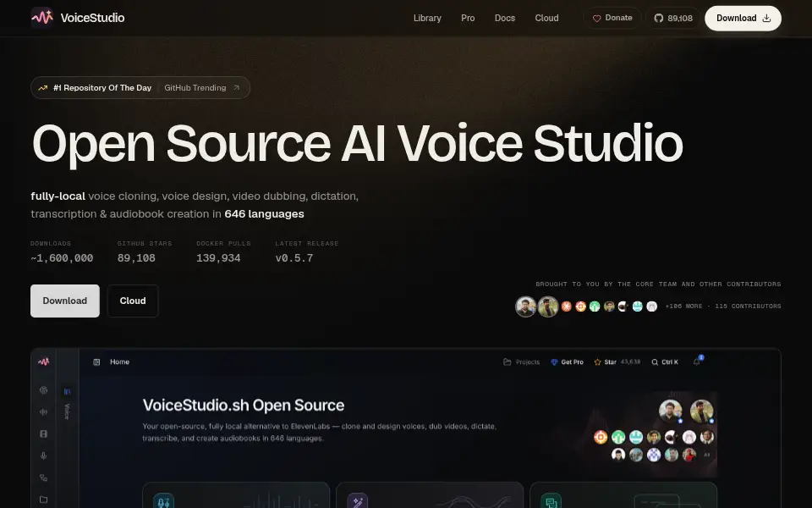Click the 89,108 GitHub stars stat value
Viewport: 812px width, 508px height.
click(136, 258)
